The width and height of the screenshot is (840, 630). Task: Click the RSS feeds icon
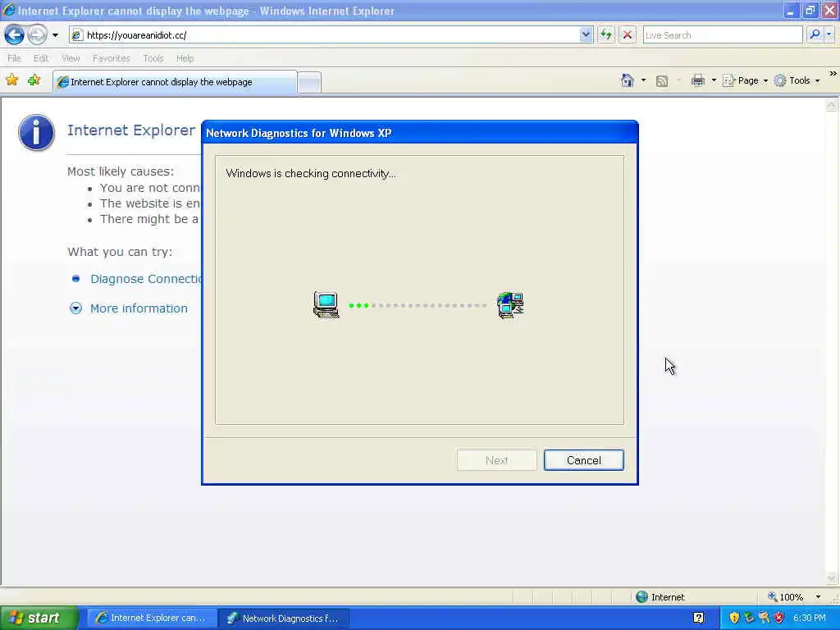click(662, 81)
